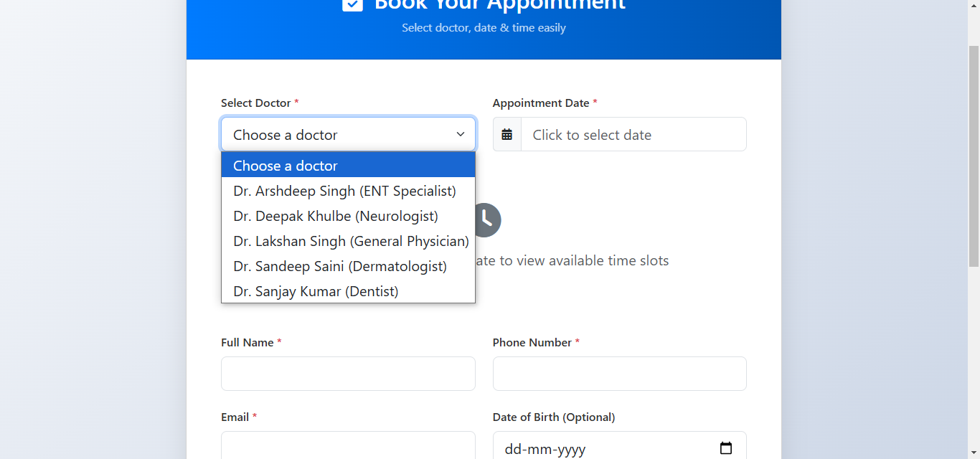Click the scrollbar up arrow
Viewport: 980px width, 459px height.
coord(974,5)
